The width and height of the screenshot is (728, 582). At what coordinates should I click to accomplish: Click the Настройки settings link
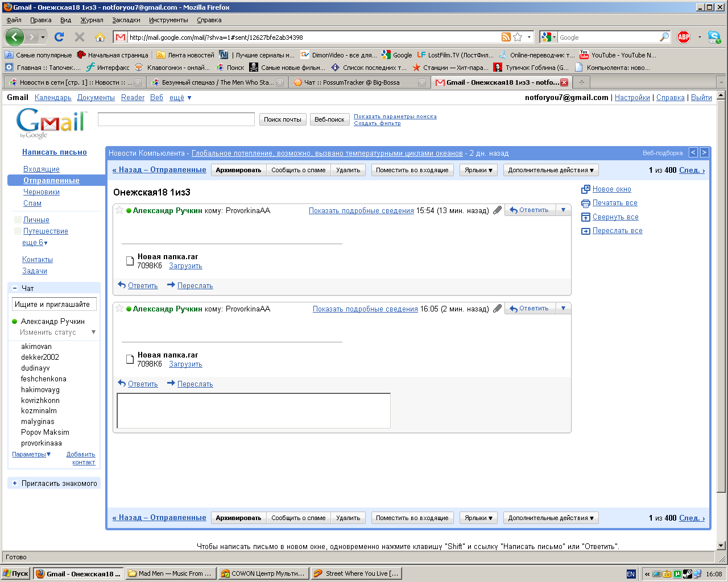pyautogui.click(x=632, y=98)
